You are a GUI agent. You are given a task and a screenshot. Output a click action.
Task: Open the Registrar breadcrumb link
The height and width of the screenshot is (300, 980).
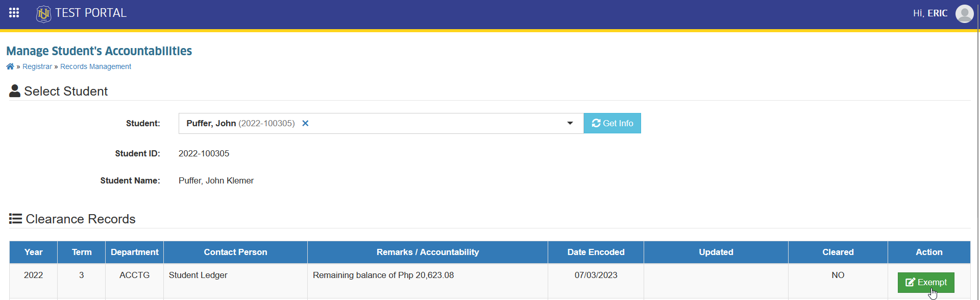pos(37,66)
